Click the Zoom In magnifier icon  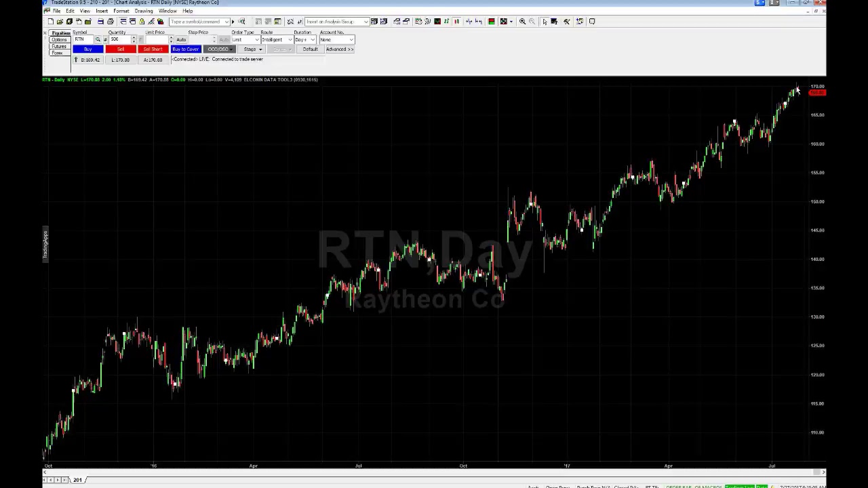522,22
